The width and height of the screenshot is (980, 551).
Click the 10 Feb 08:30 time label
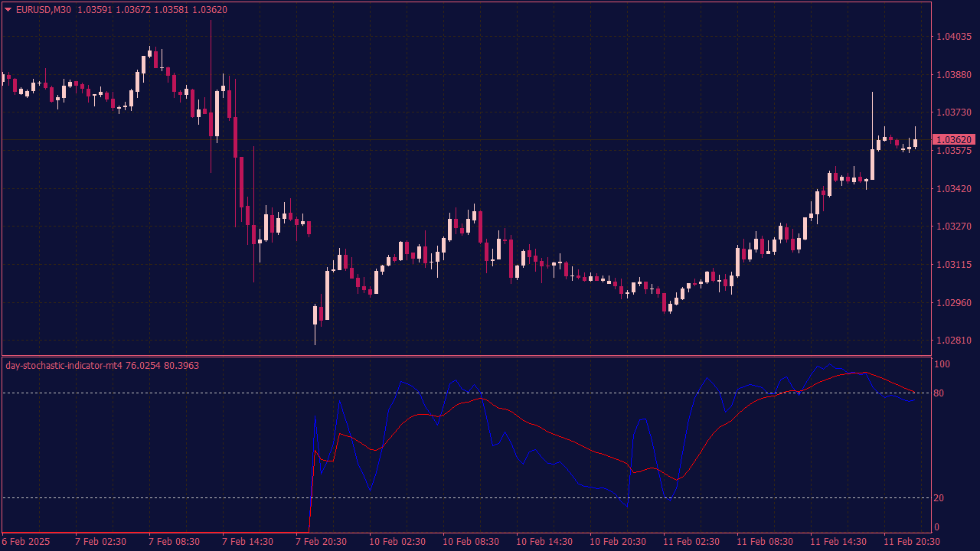tap(471, 542)
